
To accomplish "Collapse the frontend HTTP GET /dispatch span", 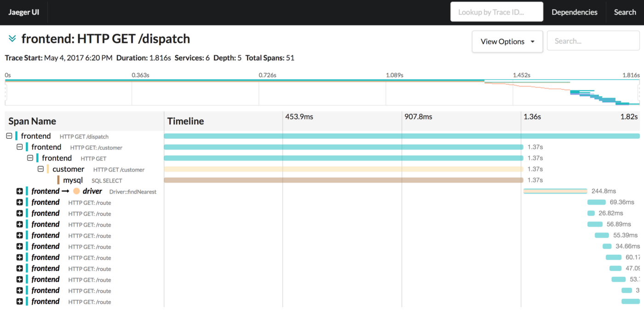I will [9, 136].
